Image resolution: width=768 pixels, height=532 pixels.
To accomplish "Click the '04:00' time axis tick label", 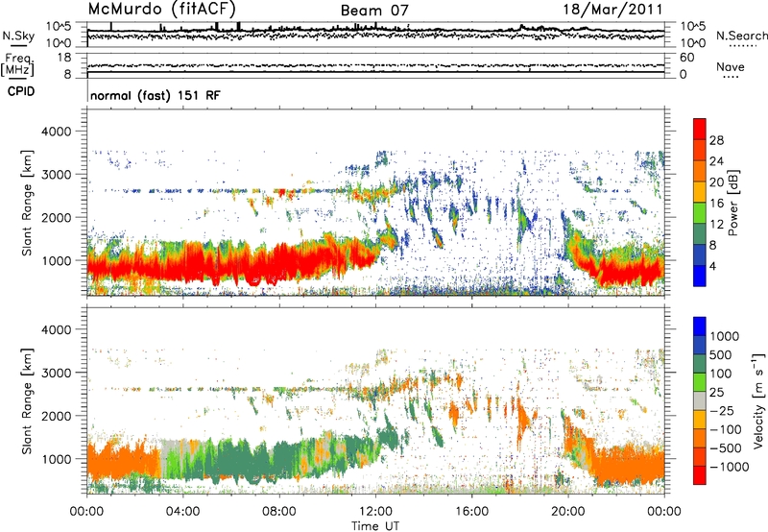I will pos(182,512).
